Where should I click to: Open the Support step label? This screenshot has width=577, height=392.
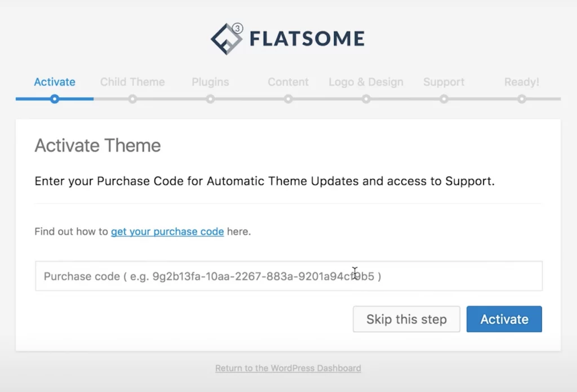pos(444,82)
